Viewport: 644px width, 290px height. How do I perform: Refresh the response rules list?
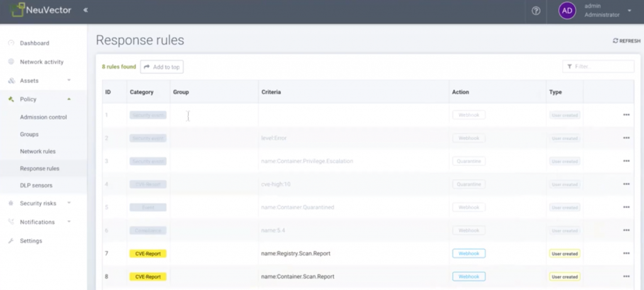pyautogui.click(x=626, y=41)
